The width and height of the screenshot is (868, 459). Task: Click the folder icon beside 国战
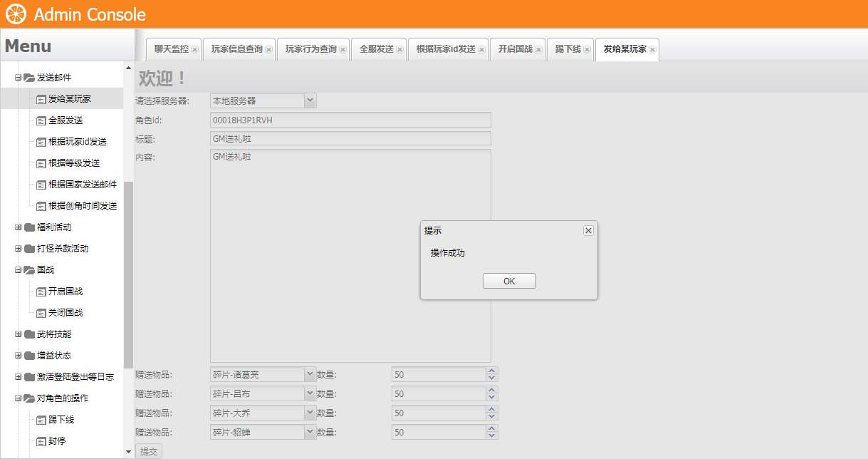click(x=29, y=270)
